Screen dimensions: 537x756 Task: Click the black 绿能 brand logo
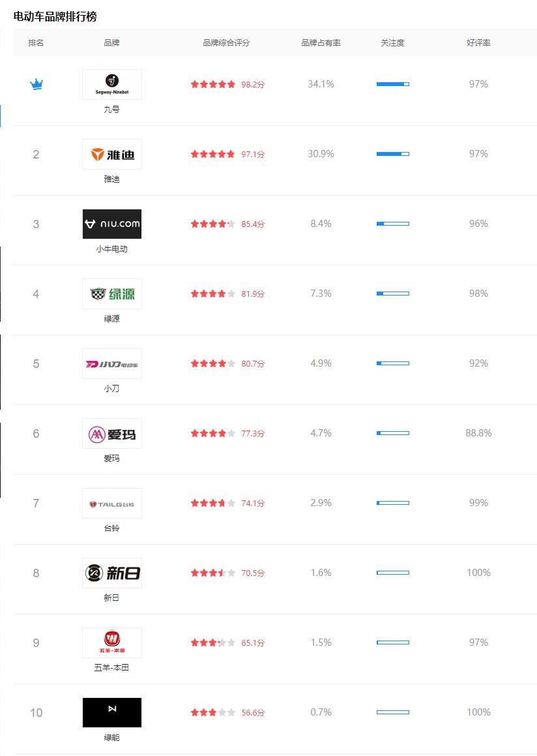pyautogui.click(x=112, y=712)
